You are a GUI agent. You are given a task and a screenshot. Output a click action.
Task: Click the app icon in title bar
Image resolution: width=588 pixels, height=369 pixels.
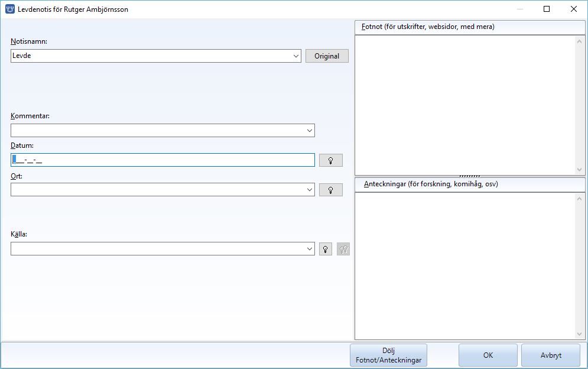[9, 9]
